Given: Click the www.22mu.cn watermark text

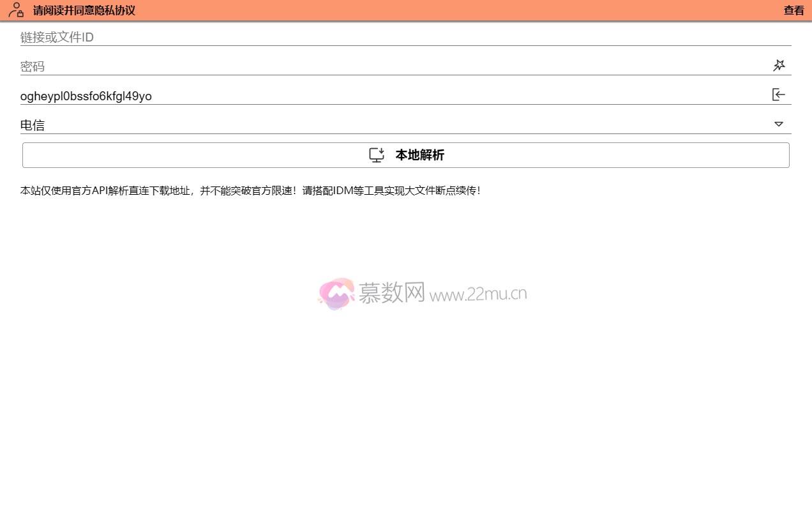Looking at the screenshot, I should click(478, 294).
